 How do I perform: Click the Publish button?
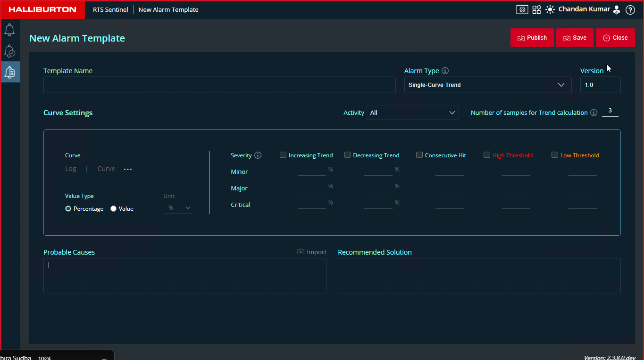(x=532, y=38)
